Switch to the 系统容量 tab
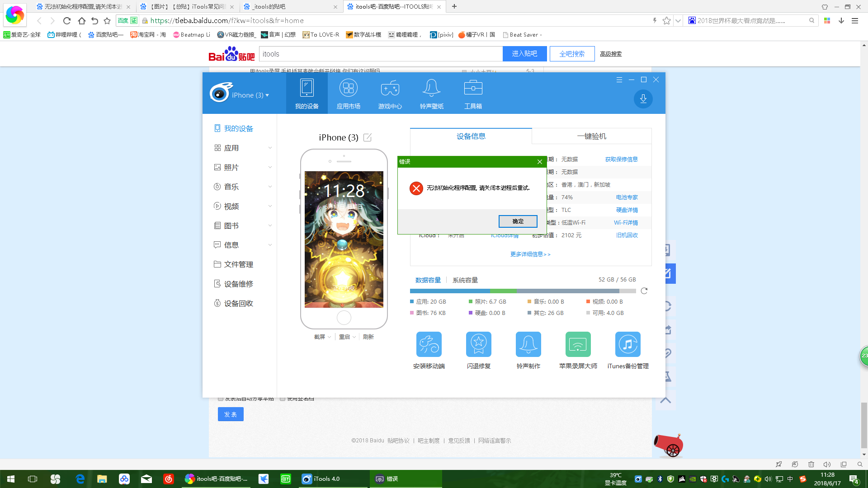This screenshot has height=488, width=868. [465, 280]
